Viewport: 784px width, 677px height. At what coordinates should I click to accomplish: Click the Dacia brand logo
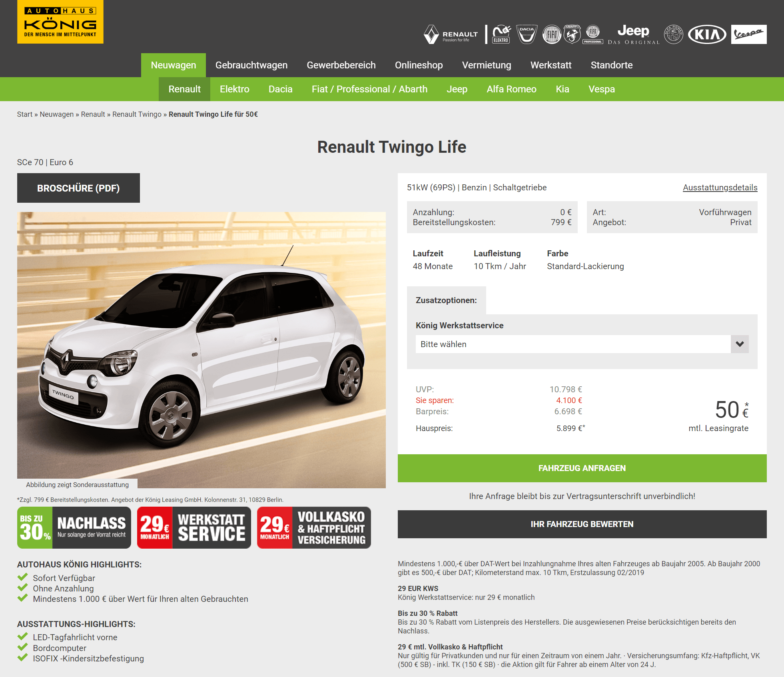527,34
